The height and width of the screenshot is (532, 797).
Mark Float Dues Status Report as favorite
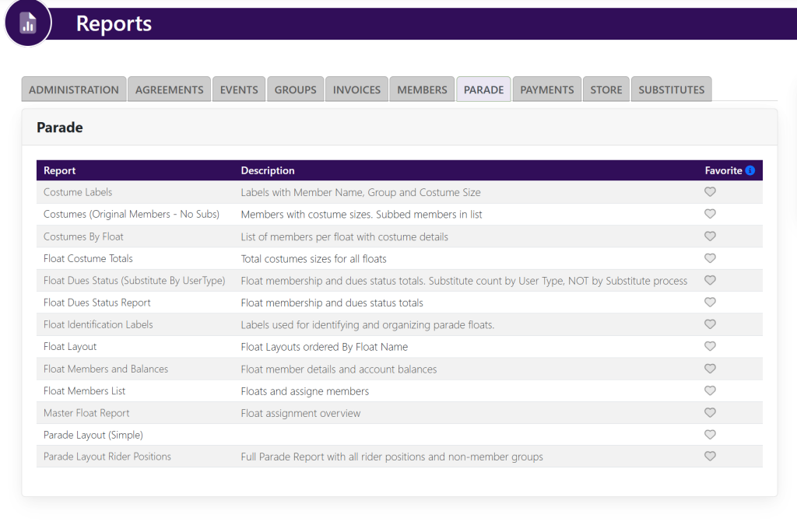(x=710, y=303)
